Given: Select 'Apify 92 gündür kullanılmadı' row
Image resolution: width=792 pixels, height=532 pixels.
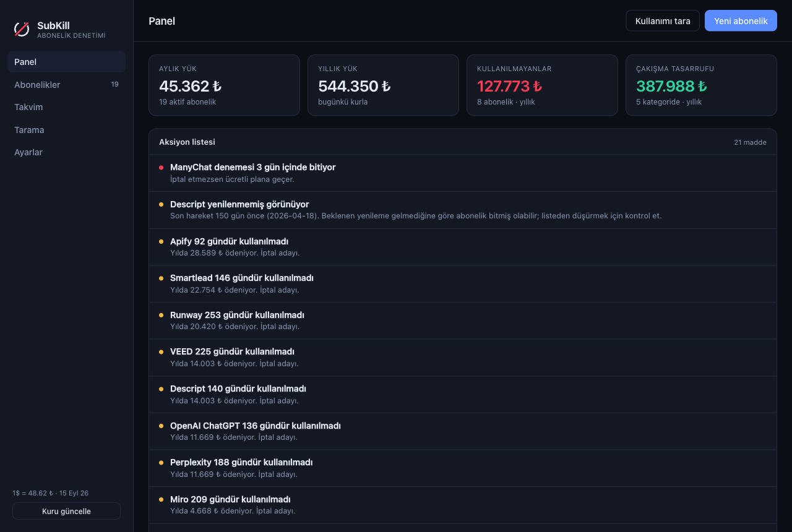Looking at the screenshot, I should click(463, 247).
